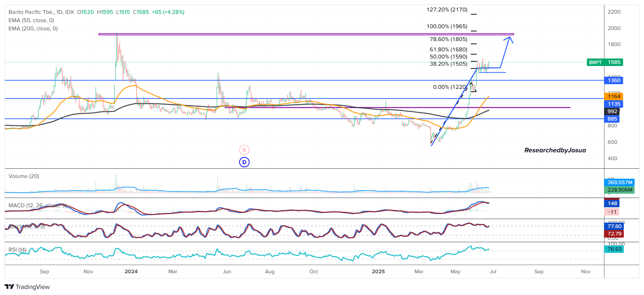Click the orange 1164 EMA price tag
The image size is (644, 295).
614,96
